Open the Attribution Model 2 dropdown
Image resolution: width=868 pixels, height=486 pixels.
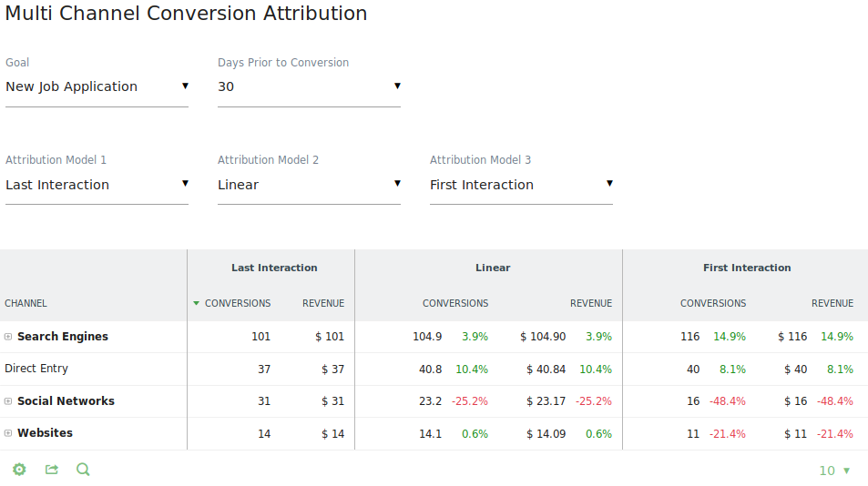[309, 185]
